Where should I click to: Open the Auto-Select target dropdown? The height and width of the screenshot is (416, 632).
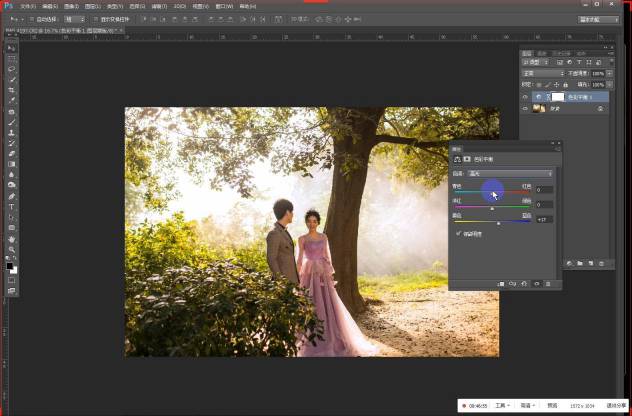pos(76,19)
